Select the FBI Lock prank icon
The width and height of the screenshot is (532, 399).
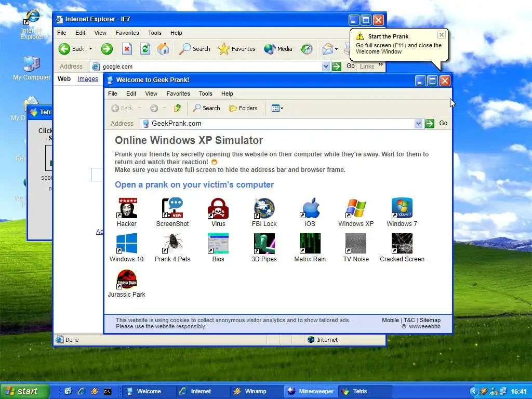264,212
